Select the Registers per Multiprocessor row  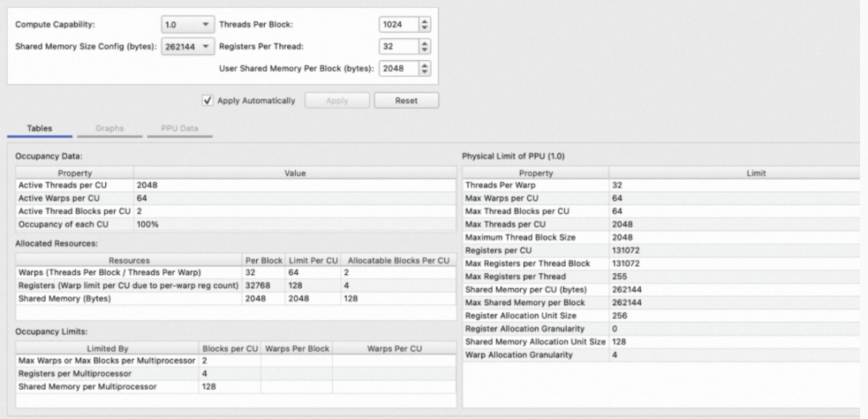pyautogui.click(x=236, y=374)
